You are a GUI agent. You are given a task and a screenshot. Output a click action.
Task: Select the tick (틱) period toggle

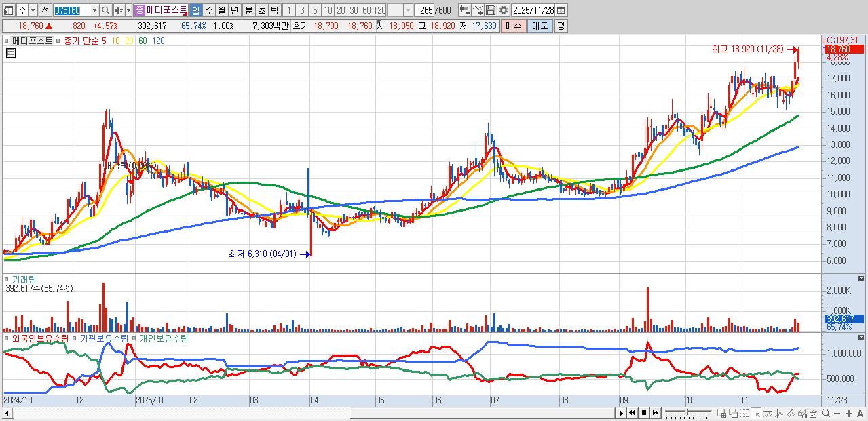coord(274,10)
